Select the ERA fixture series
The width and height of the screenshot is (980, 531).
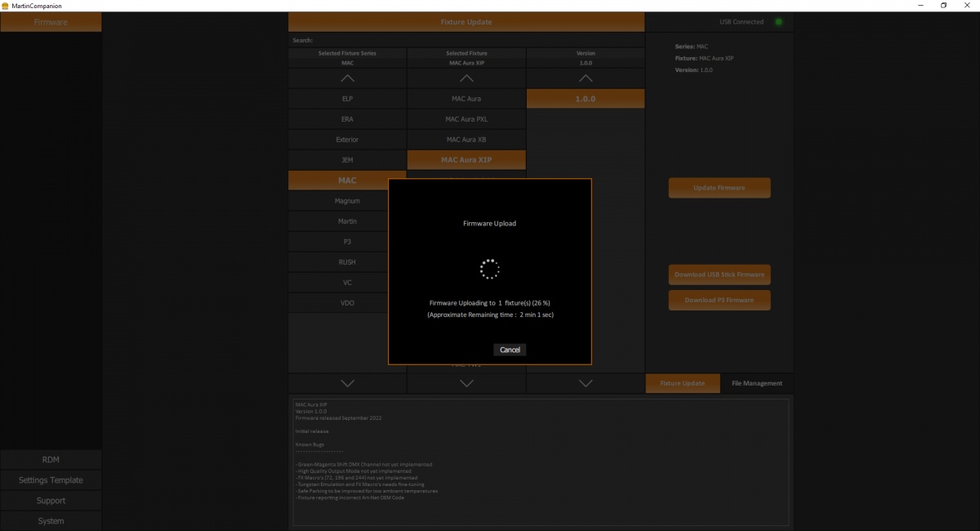(347, 119)
